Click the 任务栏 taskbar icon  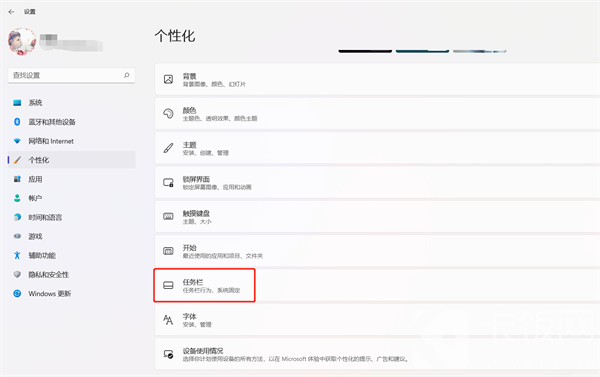168,286
